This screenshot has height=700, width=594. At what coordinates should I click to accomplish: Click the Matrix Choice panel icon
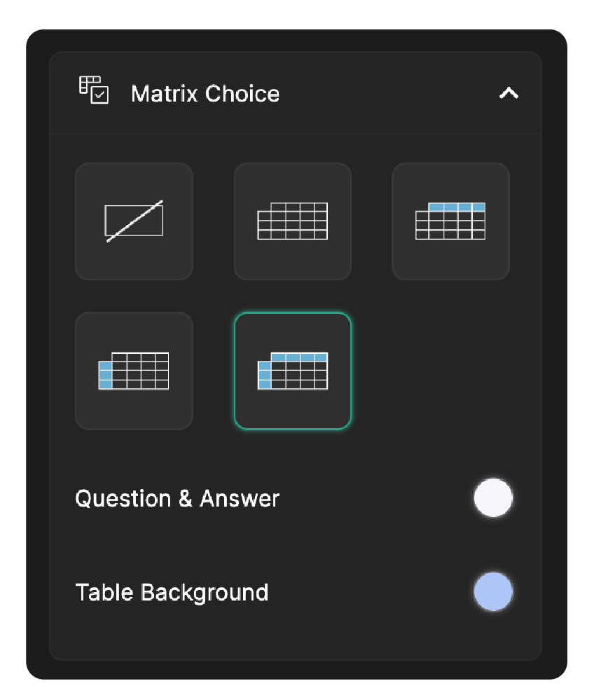[x=94, y=92]
